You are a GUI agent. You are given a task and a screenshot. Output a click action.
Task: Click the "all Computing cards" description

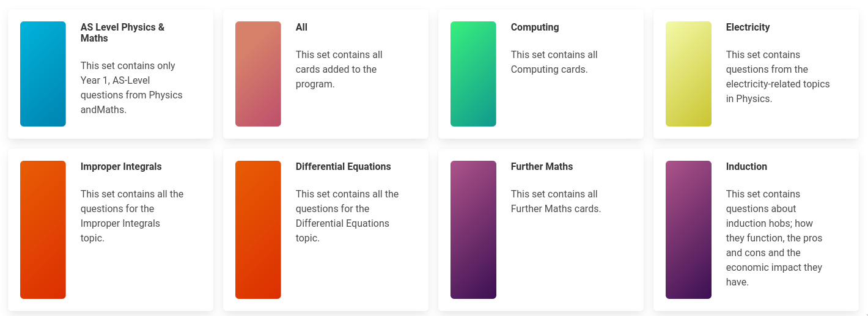coord(554,62)
